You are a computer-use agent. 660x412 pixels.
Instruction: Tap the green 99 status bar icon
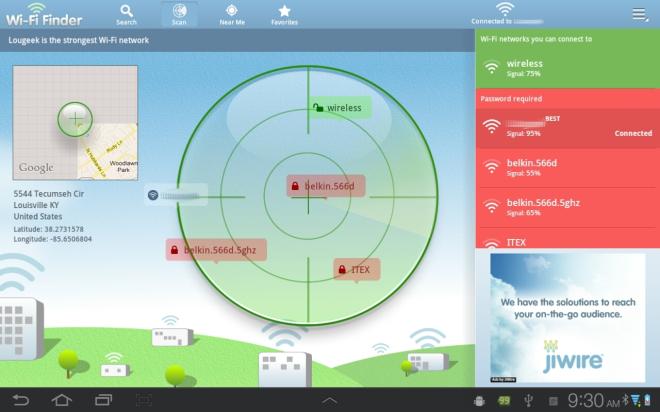[504, 401]
